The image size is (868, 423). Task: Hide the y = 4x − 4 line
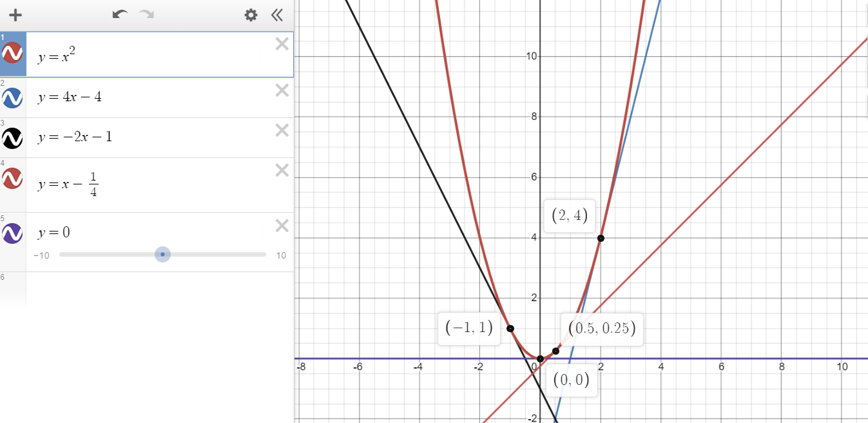point(13,97)
